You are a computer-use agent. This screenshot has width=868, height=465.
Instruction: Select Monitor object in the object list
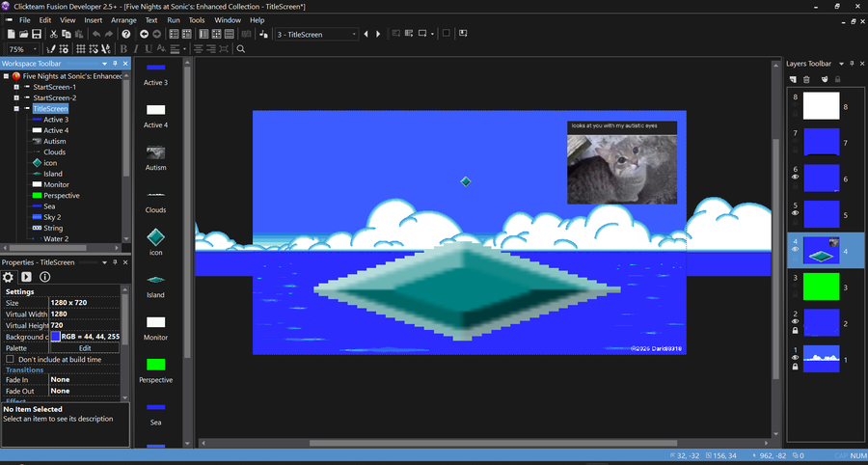(x=155, y=327)
